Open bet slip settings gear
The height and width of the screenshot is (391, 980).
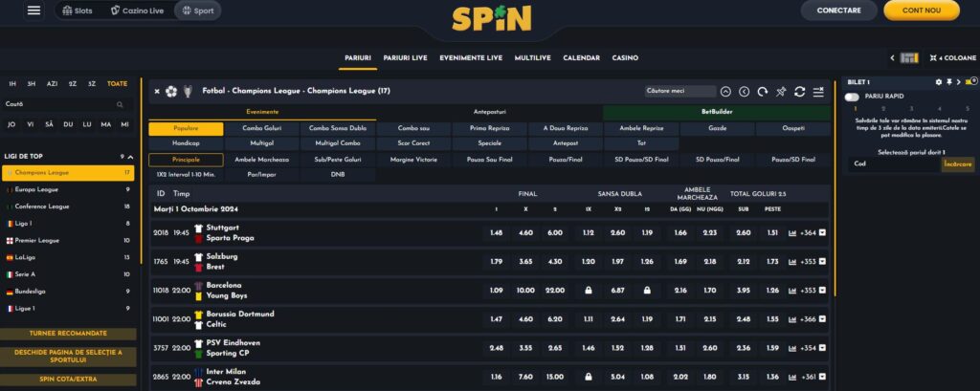[938, 82]
